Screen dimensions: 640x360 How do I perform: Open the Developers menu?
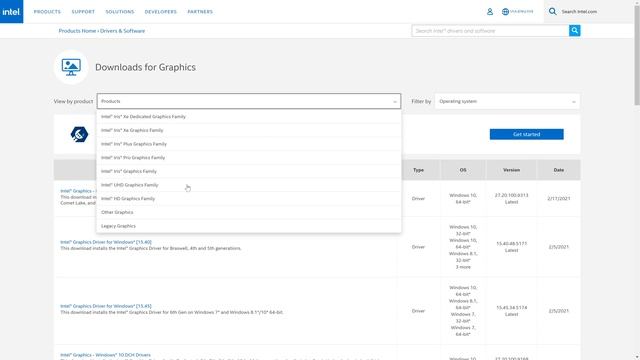click(x=161, y=11)
